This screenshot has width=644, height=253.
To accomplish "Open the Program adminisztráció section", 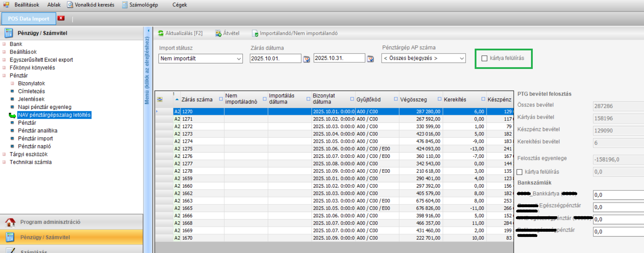I will (x=50, y=222).
